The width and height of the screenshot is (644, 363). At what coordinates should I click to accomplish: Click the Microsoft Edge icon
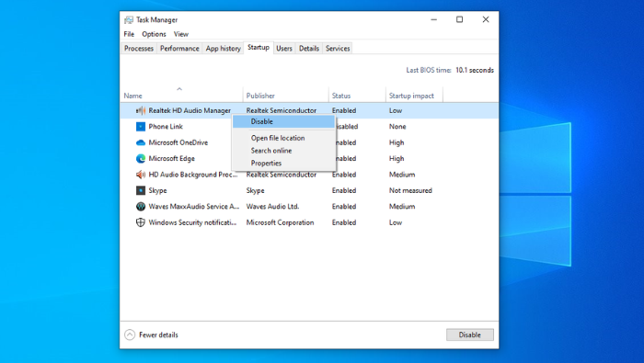pos(141,158)
